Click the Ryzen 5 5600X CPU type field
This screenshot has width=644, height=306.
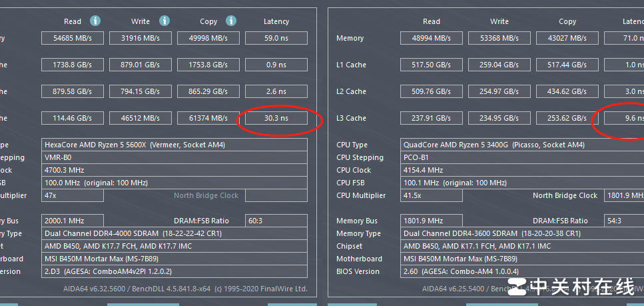pos(174,145)
